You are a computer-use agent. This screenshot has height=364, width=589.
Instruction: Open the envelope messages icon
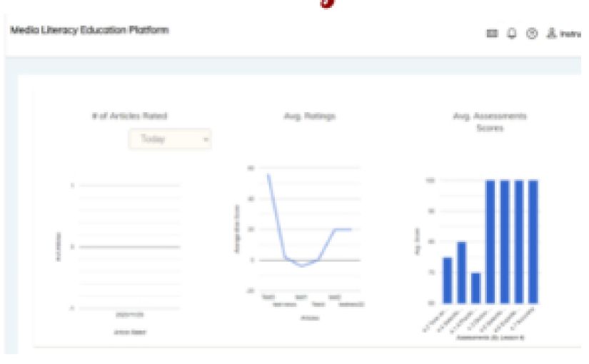click(x=512, y=33)
